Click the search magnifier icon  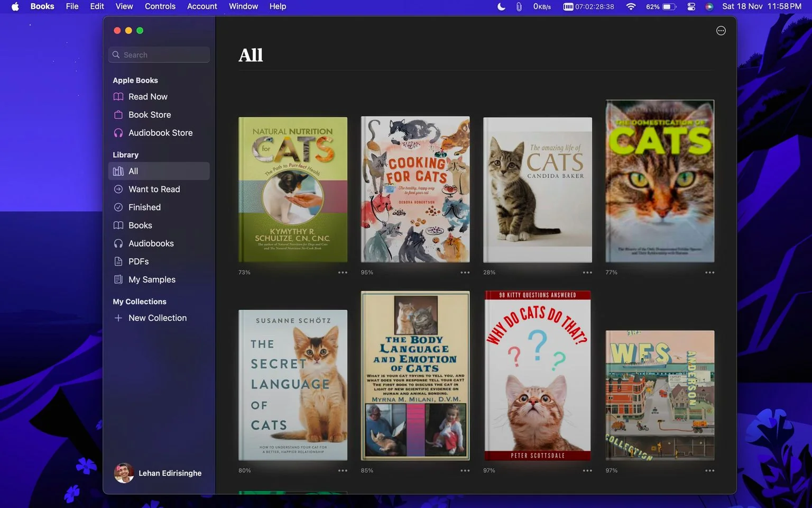(116, 55)
